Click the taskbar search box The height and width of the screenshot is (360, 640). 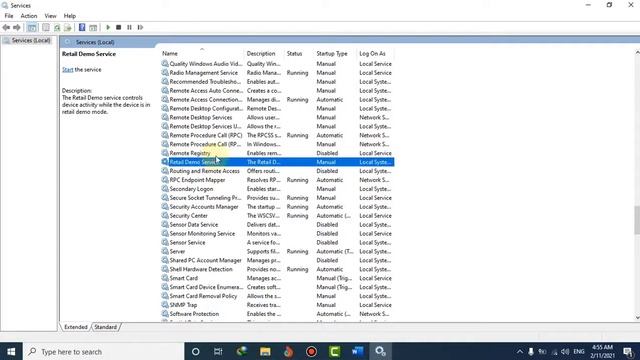[103, 351]
